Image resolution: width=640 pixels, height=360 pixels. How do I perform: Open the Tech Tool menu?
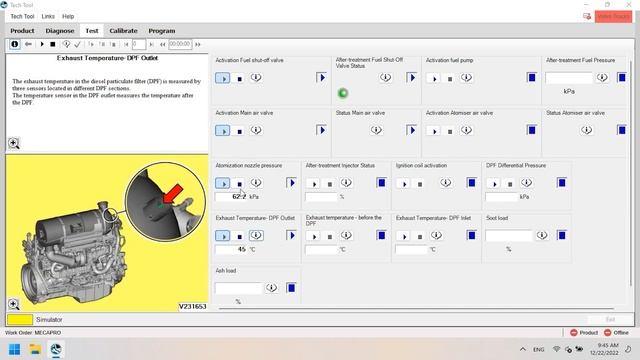tap(22, 16)
